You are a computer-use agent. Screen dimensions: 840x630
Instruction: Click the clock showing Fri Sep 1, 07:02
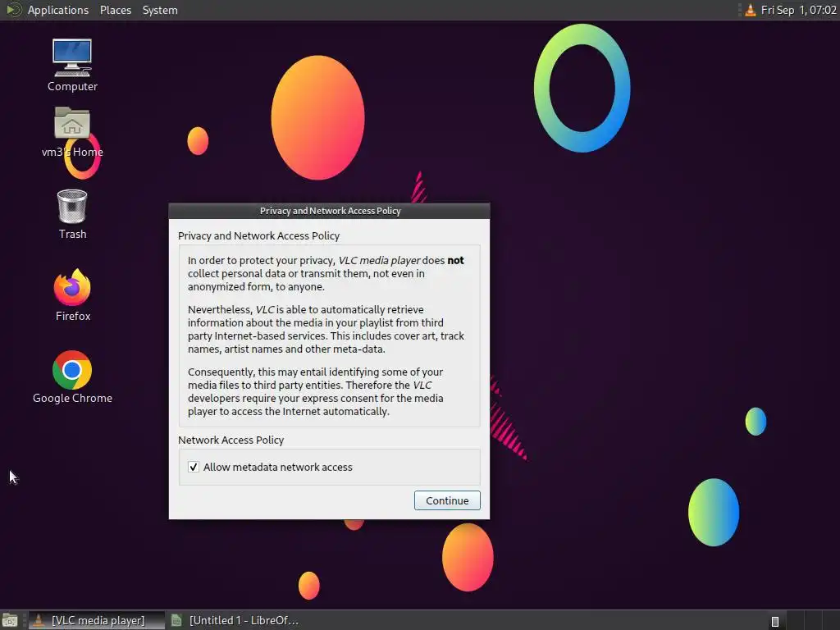[x=798, y=10]
